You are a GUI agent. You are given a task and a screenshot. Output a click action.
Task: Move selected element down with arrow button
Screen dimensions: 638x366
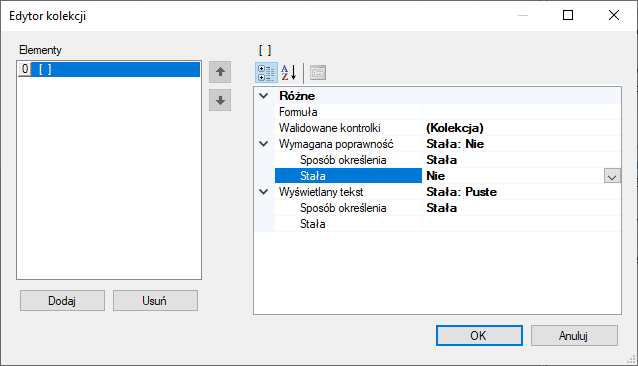point(220,100)
